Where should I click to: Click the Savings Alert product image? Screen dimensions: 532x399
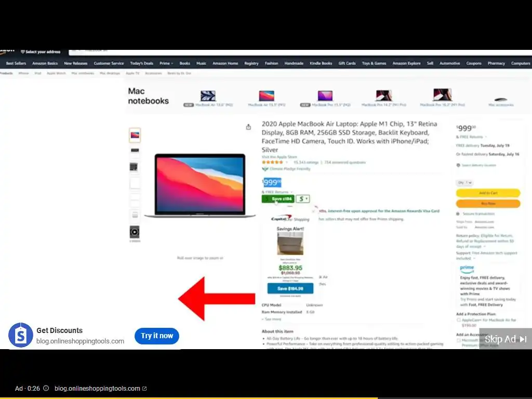point(290,244)
